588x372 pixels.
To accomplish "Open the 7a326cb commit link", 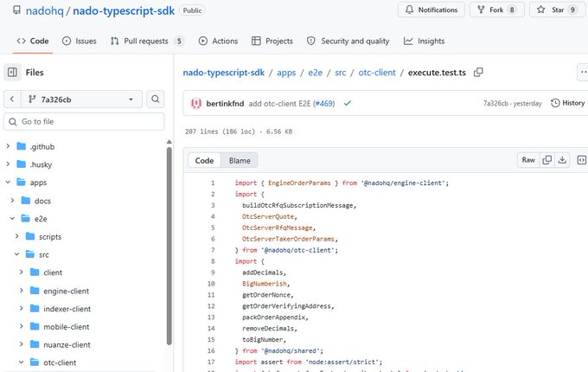I will [x=495, y=103].
